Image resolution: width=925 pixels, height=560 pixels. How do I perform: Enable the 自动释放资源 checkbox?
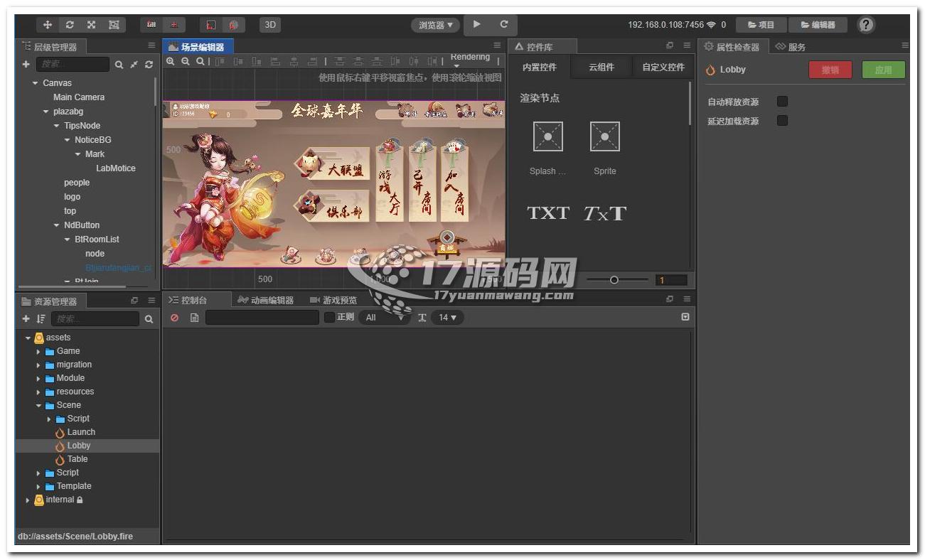point(782,102)
